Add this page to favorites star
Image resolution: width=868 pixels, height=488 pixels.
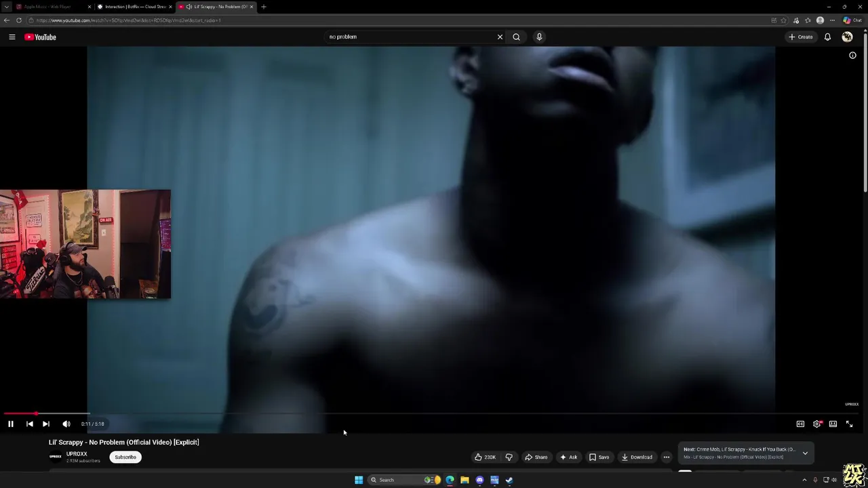[x=783, y=20]
